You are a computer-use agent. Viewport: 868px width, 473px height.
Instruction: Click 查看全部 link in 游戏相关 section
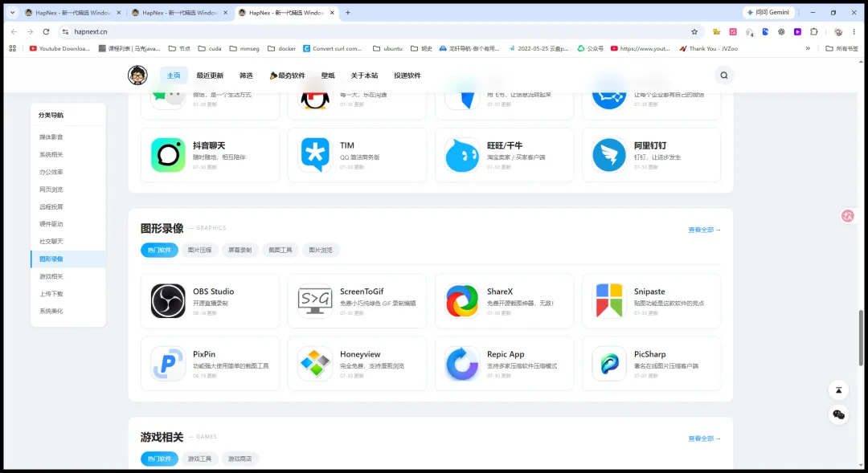pos(704,438)
